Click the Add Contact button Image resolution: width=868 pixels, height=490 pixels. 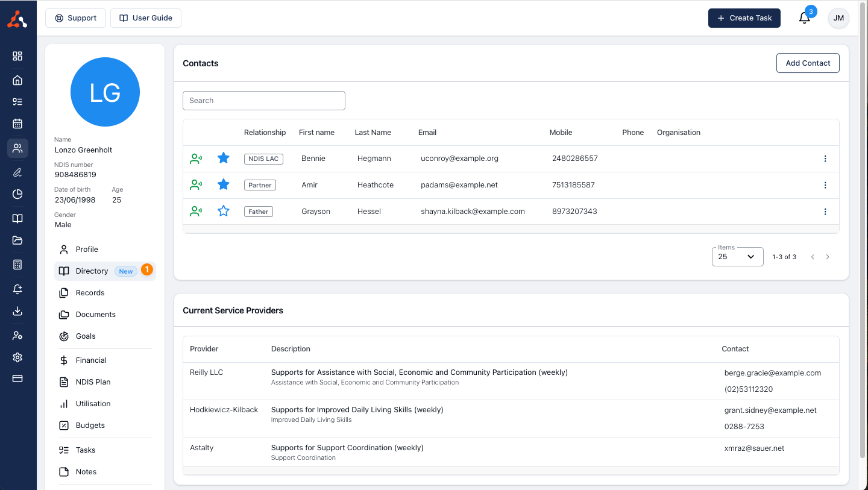click(807, 63)
